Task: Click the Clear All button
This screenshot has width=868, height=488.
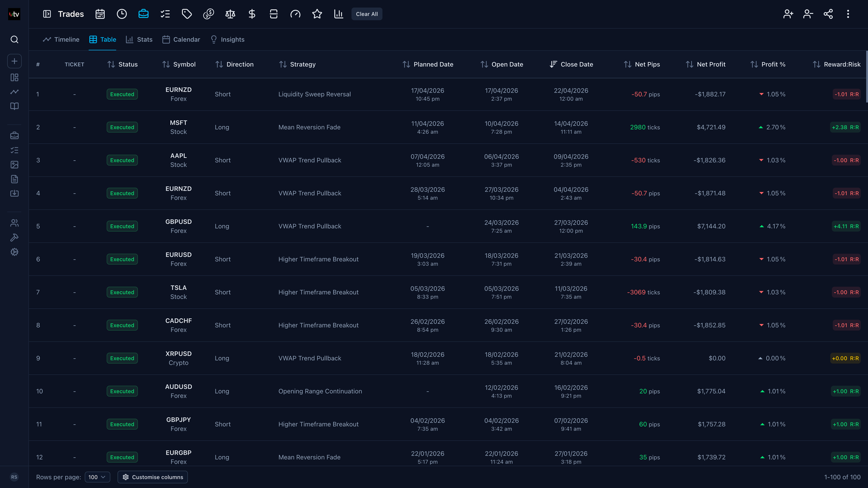Action: pyautogui.click(x=366, y=14)
